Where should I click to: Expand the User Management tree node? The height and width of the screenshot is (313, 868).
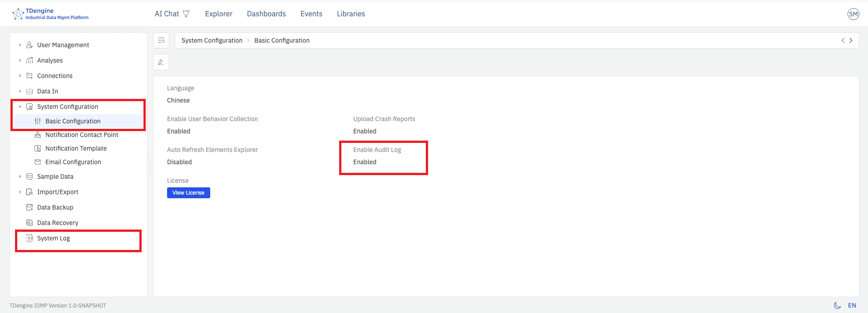(x=20, y=45)
